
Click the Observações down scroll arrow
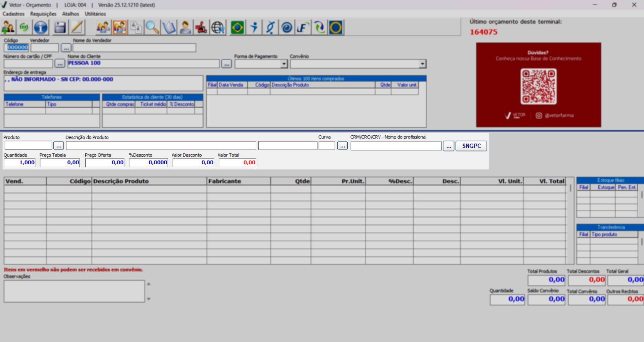point(148,299)
